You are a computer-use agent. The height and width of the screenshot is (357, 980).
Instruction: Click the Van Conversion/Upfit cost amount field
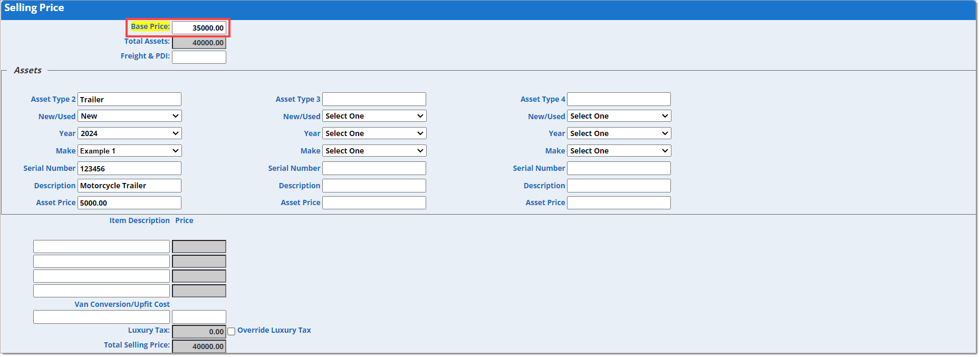tap(199, 317)
